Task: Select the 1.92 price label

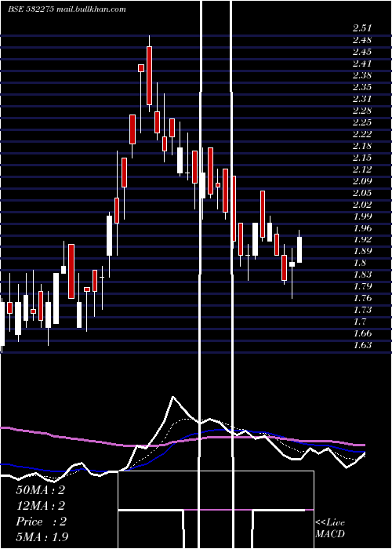Action: point(362,239)
